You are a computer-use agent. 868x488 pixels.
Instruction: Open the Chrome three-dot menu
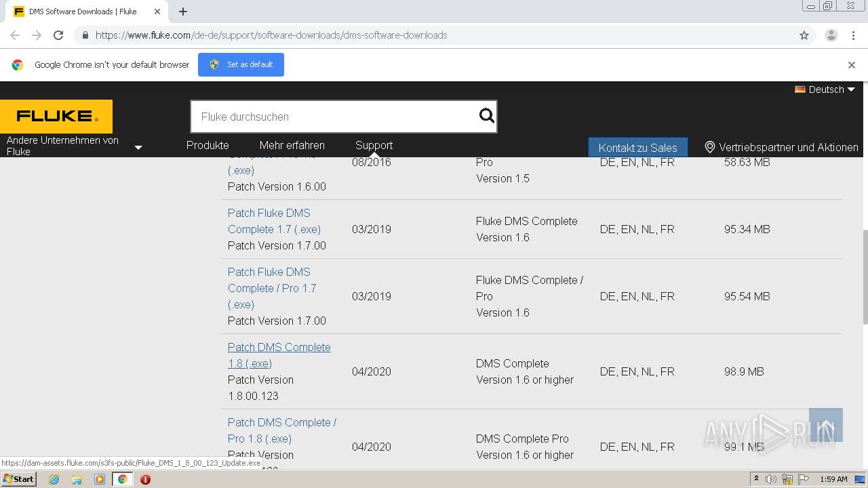tap(853, 35)
